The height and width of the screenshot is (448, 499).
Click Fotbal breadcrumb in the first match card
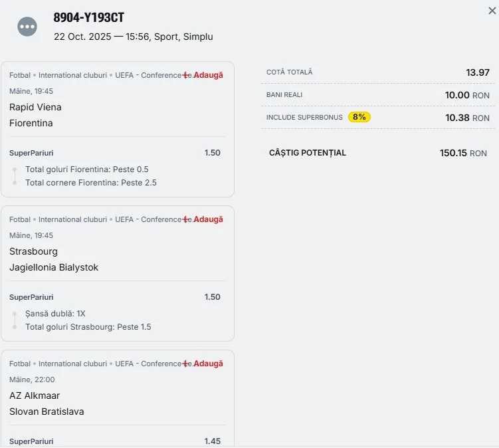(20, 75)
